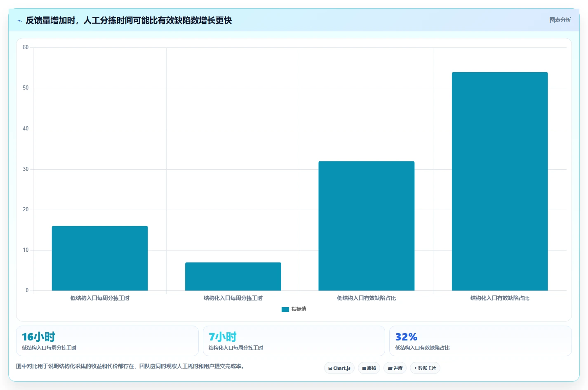Select the Chart.js tag chip

[x=339, y=368]
